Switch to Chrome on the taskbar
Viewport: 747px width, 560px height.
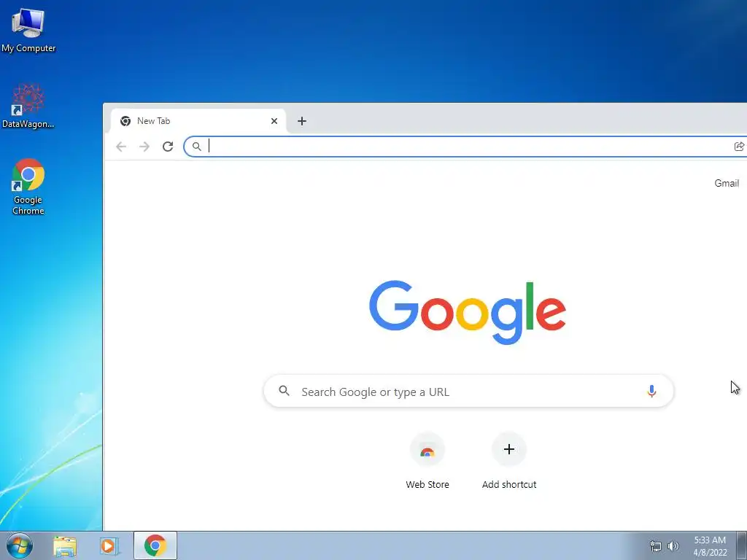(155, 545)
